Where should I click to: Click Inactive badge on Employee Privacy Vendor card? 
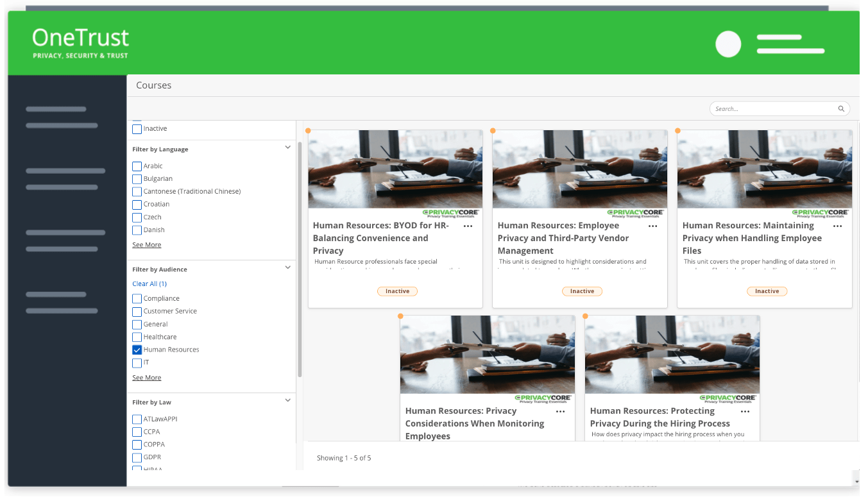[582, 291]
